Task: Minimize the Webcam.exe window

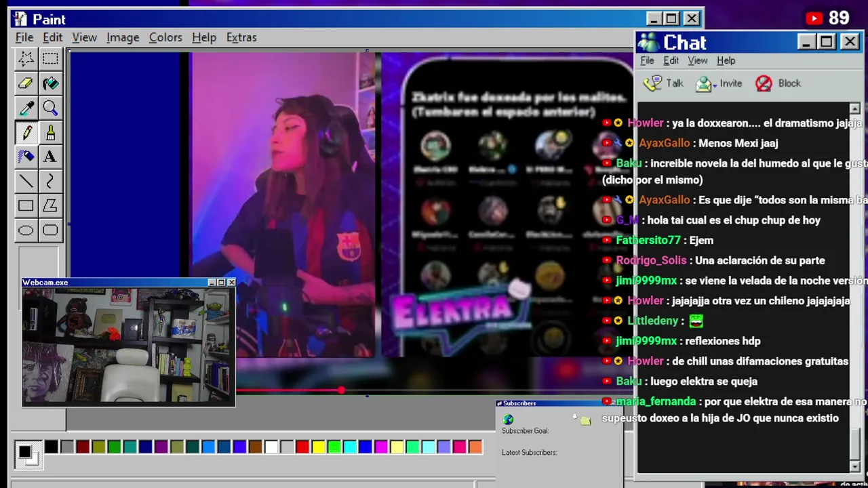Action: pyautogui.click(x=212, y=283)
